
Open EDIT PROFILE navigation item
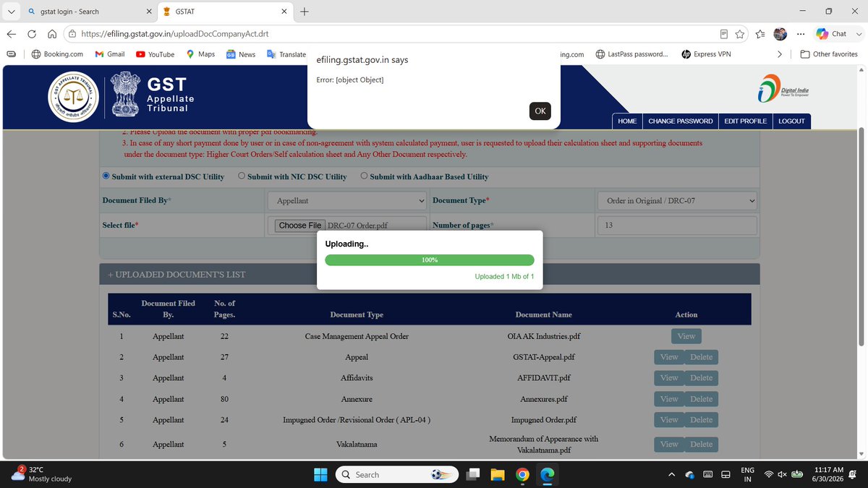[x=745, y=121]
